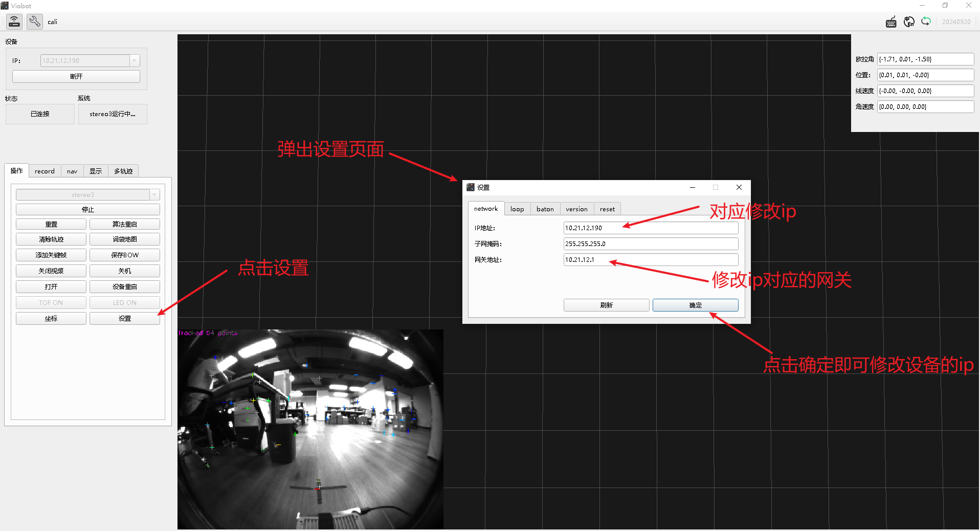Click the 子网掩码 subnet mask field
This screenshot has height=531, width=980.
tap(651, 244)
